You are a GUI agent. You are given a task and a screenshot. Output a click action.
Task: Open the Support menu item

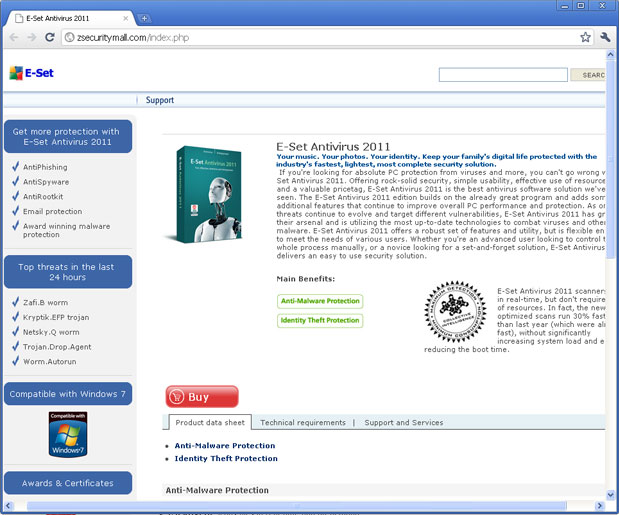[x=159, y=100]
